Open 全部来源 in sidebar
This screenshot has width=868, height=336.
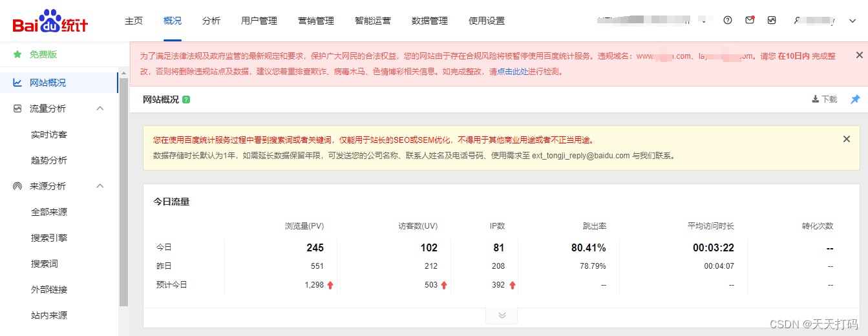(49, 212)
